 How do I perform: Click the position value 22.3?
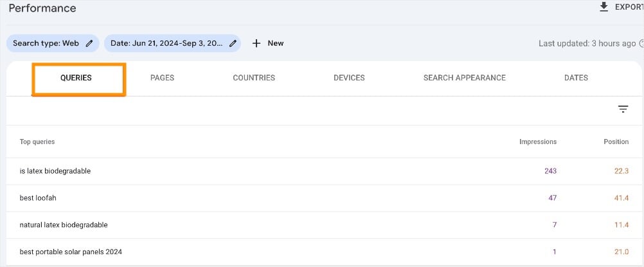pos(622,170)
